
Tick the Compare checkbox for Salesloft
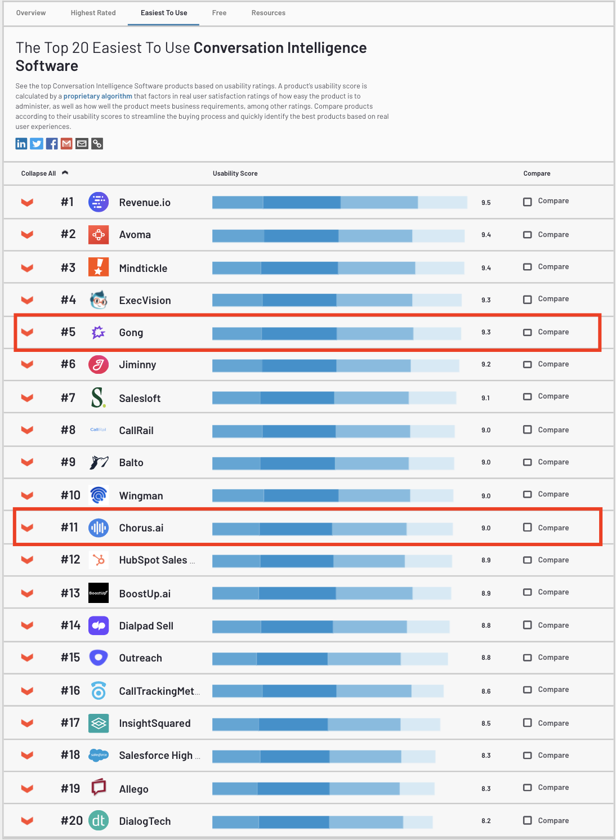click(528, 396)
